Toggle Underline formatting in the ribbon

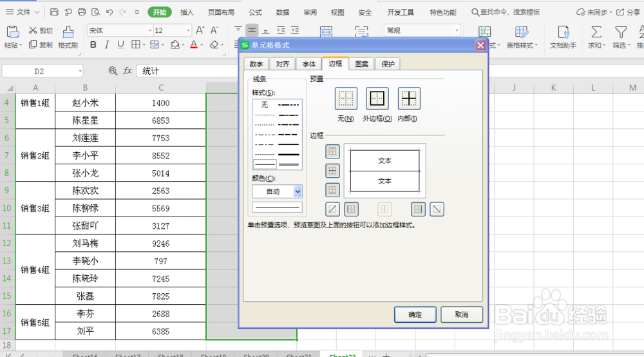pos(120,44)
